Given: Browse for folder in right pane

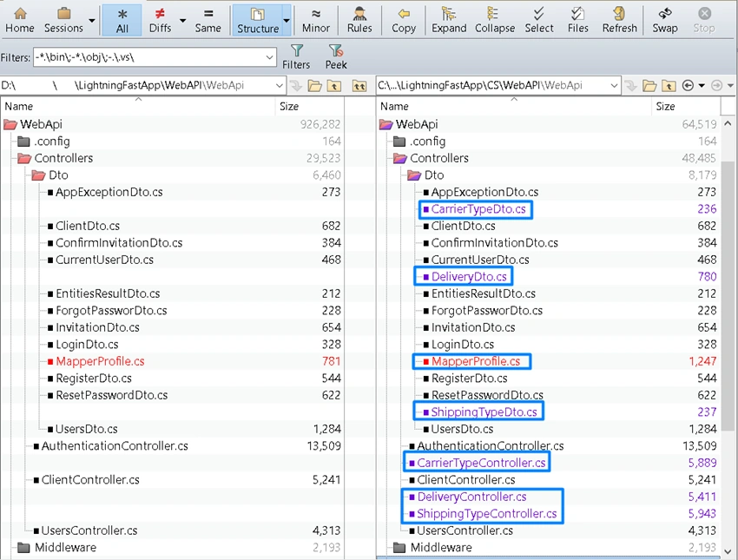Looking at the screenshot, I should tap(649, 86).
